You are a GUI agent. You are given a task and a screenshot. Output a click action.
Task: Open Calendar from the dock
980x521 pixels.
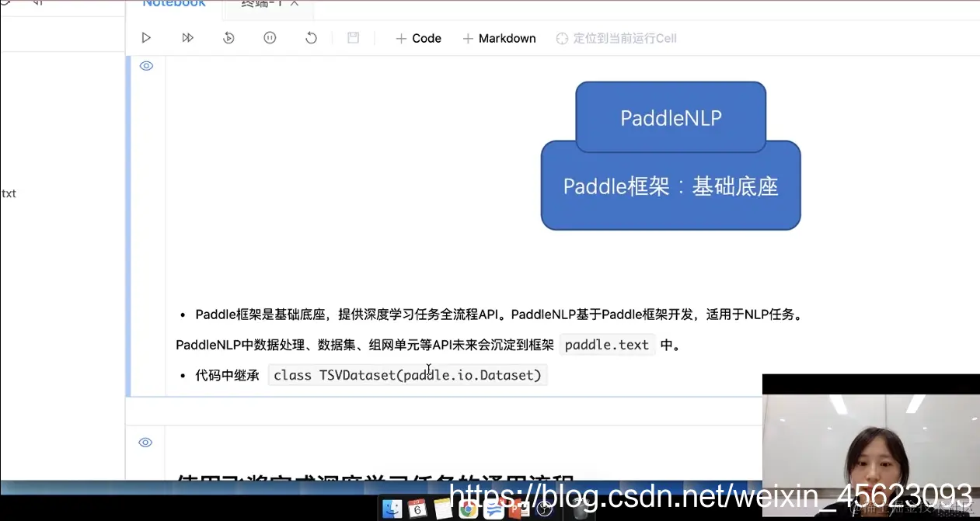pyautogui.click(x=417, y=509)
